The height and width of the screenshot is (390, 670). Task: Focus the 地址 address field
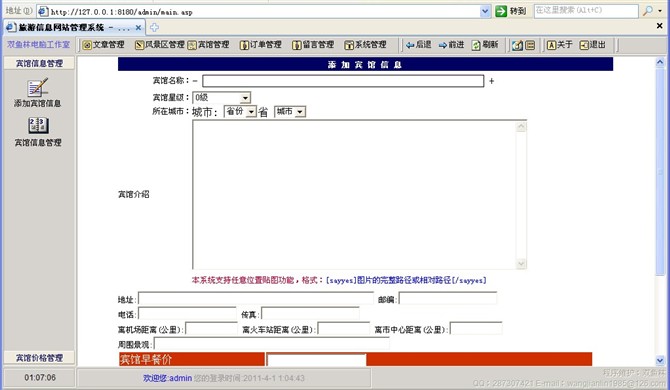[x=256, y=299]
